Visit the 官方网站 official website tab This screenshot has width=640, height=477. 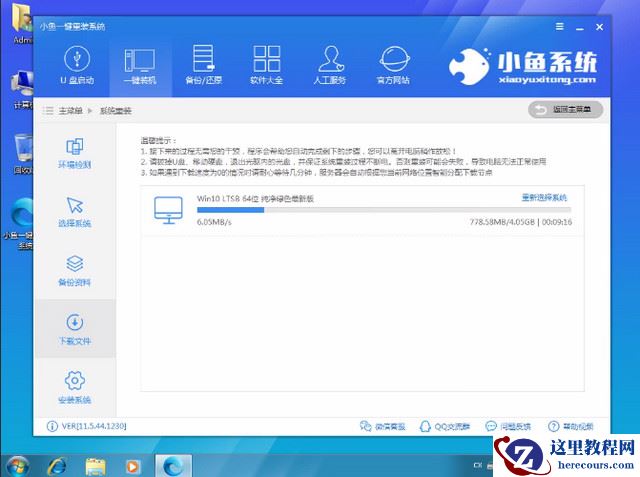393,65
